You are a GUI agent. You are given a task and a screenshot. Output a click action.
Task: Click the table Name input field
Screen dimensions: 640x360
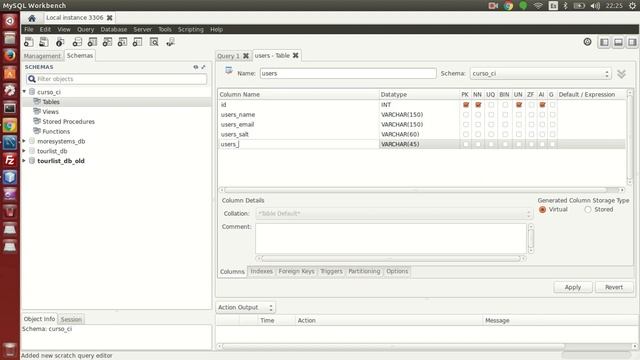point(348,73)
